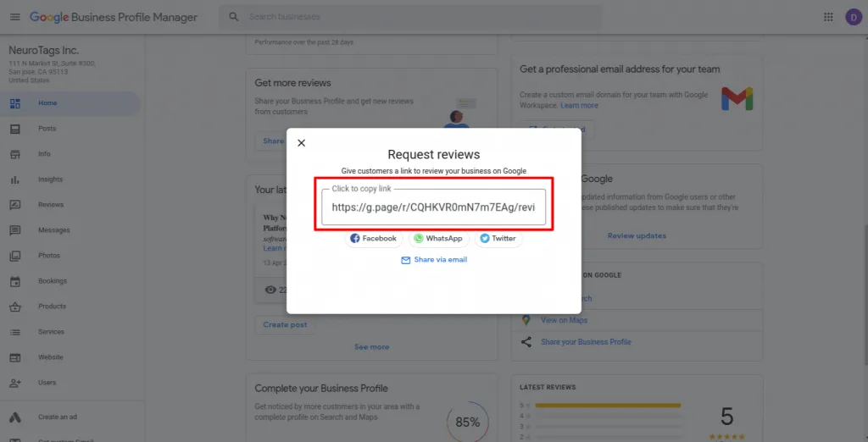The height and width of the screenshot is (442, 868).
Task: Click the Home dashboard icon
Action: point(15,103)
